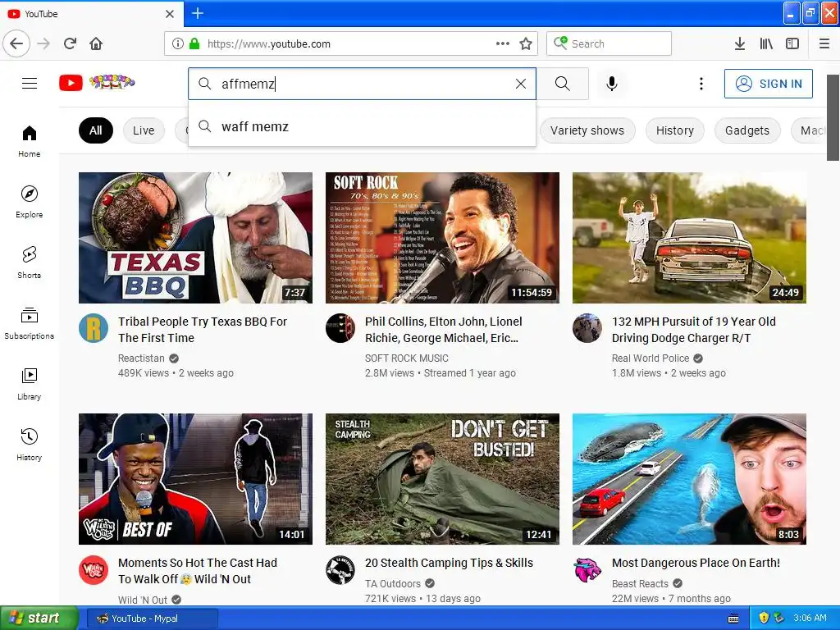Go to browser home page
The image size is (840, 630).
click(x=96, y=43)
